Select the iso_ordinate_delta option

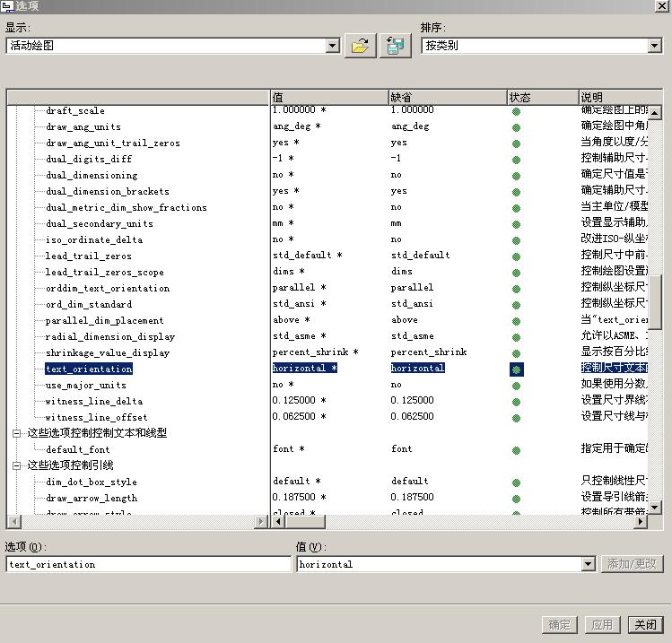coord(94,240)
